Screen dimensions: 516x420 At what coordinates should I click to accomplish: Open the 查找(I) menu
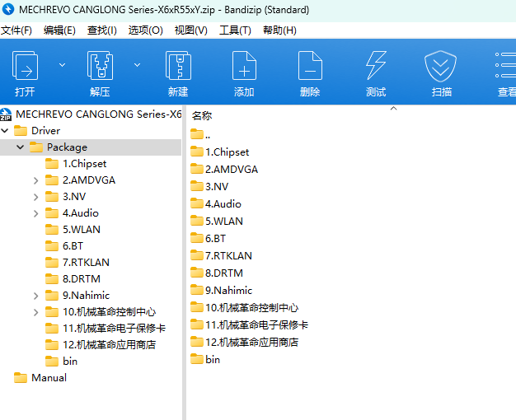(x=102, y=30)
